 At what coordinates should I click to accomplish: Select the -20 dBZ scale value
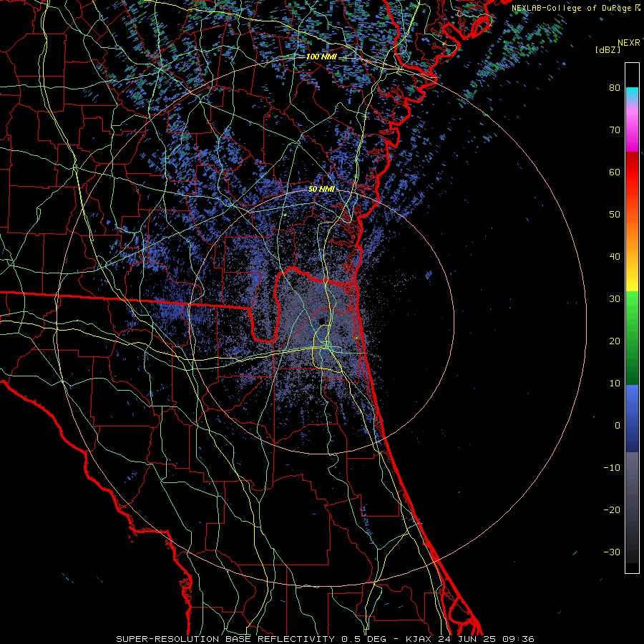pos(612,510)
